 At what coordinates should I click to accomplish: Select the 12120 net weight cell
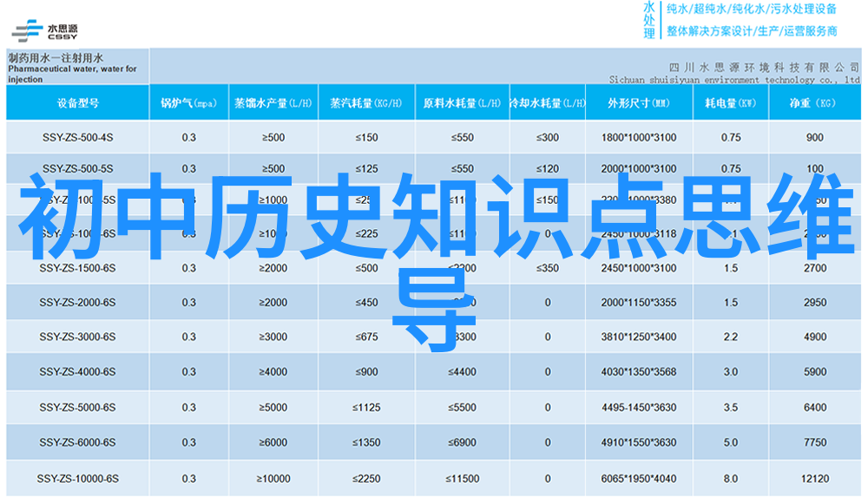(814, 478)
